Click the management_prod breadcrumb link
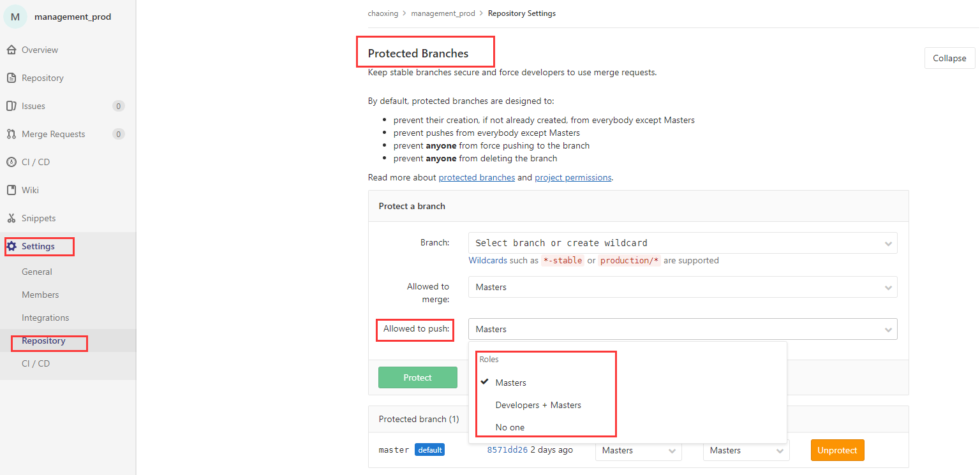 [x=443, y=13]
